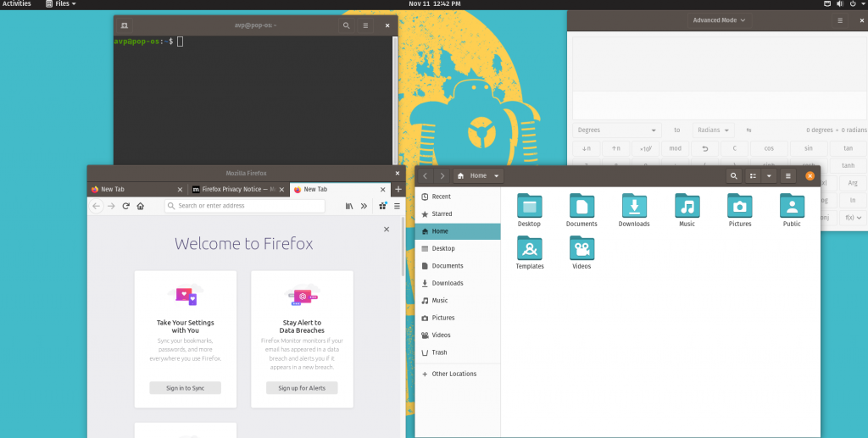This screenshot has height=438, width=868.
Task: Open the Desktop folder icon in Files
Action: 530,205
